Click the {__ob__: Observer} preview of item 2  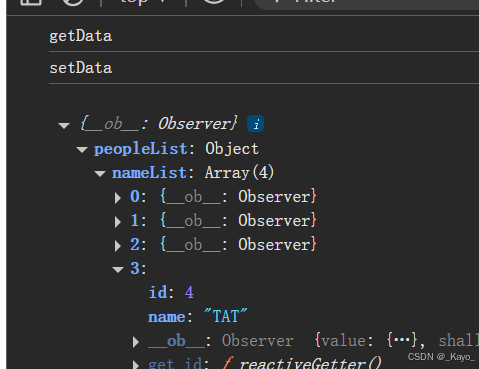tap(238, 245)
